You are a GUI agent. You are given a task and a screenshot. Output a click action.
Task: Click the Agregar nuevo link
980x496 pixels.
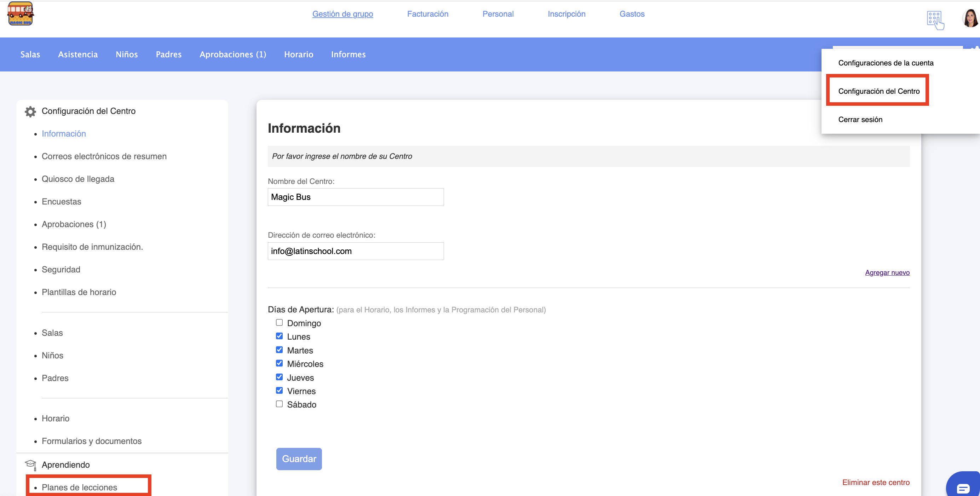pyautogui.click(x=887, y=272)
